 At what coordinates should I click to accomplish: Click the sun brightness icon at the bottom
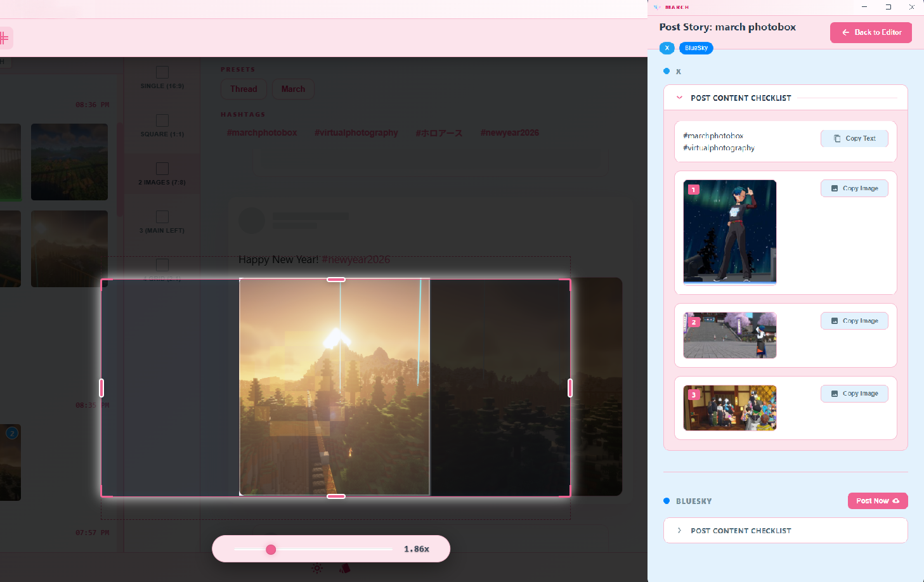[317, 568]
